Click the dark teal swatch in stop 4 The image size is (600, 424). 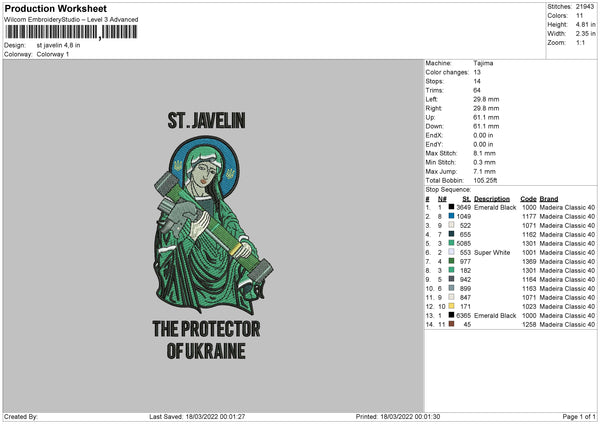(x=451, y=234)
